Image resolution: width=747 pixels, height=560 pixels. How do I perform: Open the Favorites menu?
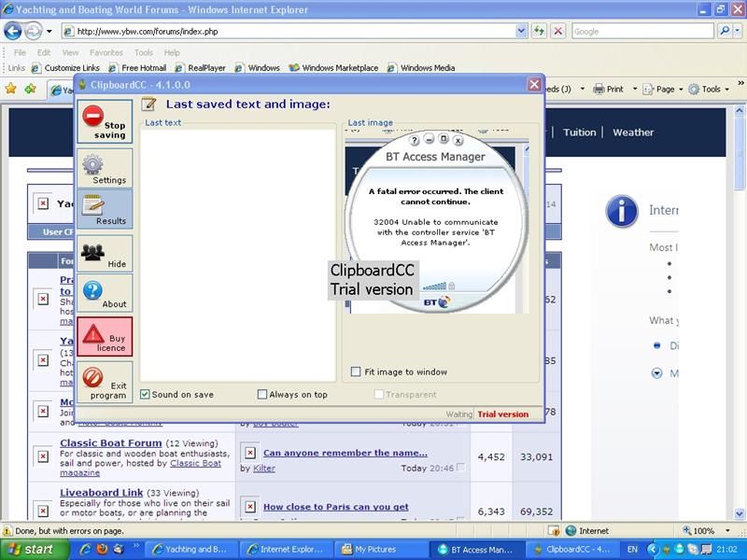tap(106, 52)
